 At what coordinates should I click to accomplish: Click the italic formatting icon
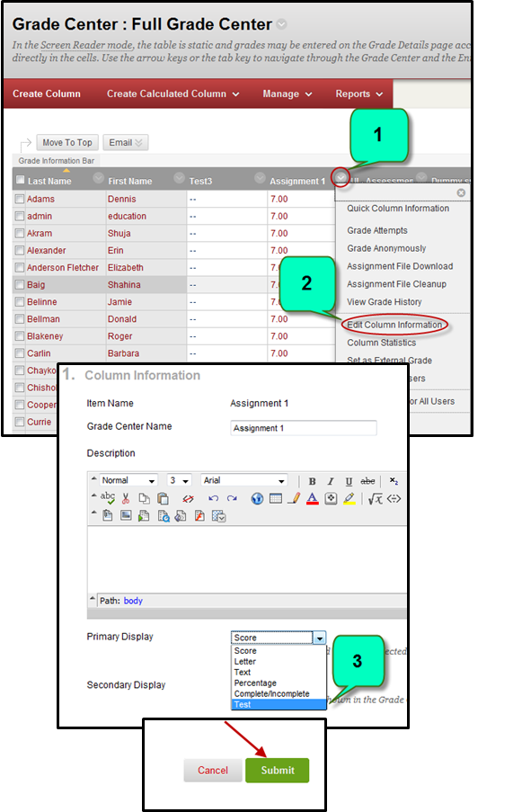tap(331, 481)
